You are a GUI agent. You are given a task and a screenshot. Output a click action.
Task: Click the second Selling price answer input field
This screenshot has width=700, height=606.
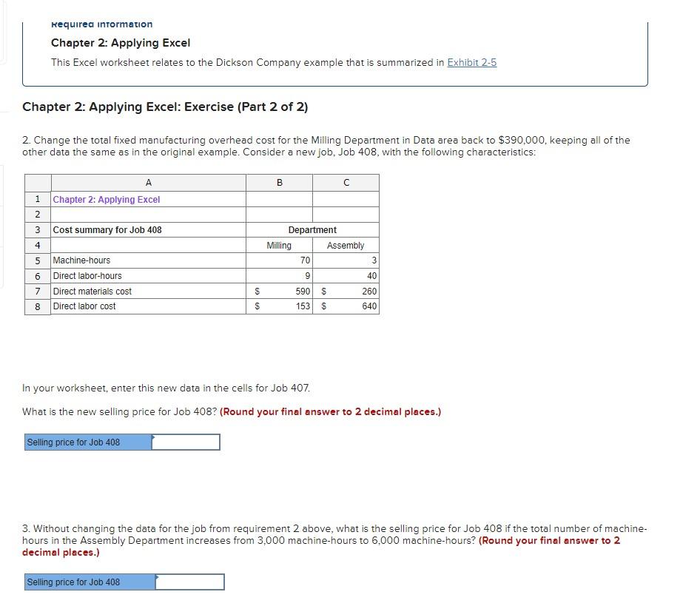click(189, 582)
